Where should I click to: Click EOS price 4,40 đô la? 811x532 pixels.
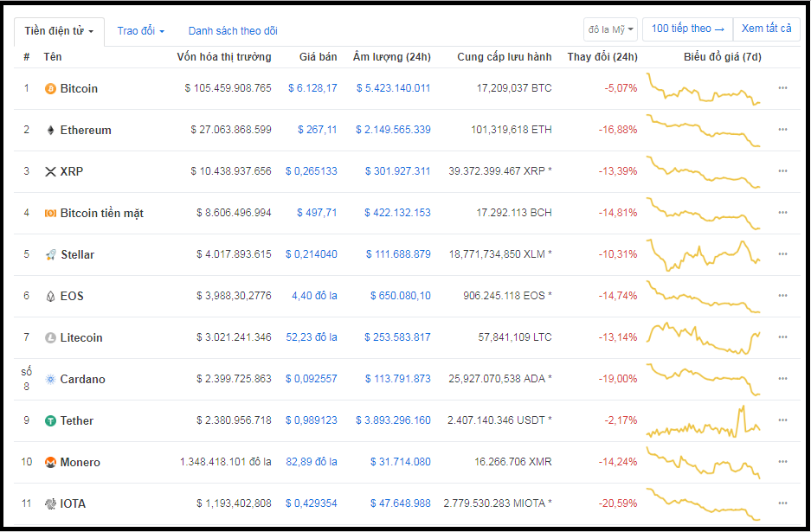(x=314, y=296)
